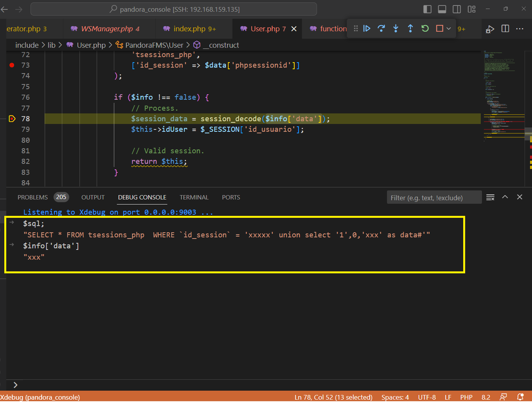Viewport: 532px width, 402px height.
Task: Expand the $sql; console entry arrow
Action: (12, 223)
